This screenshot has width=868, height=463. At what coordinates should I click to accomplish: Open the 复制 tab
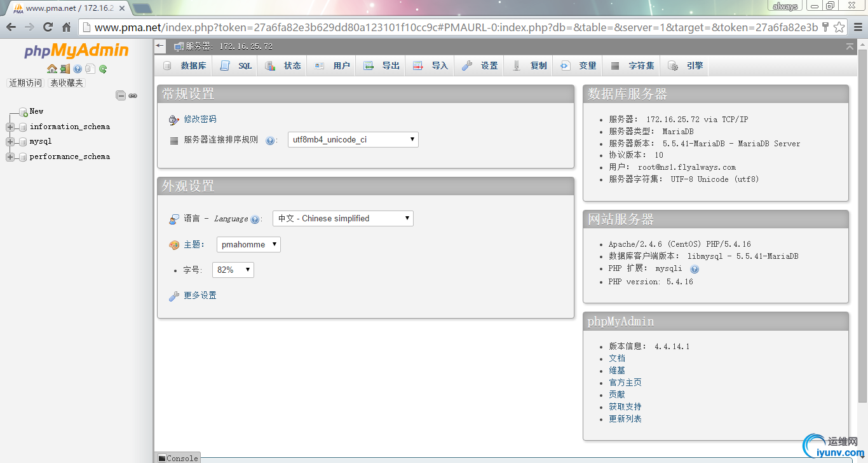(529, 66)
